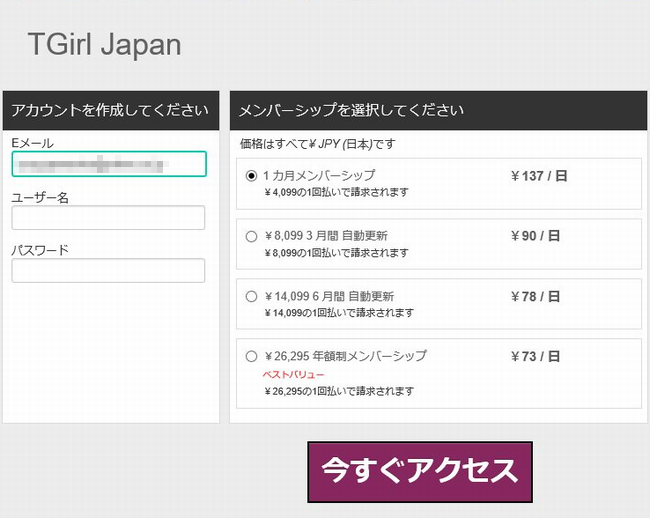Click into the パスワード field
This screenshot has width=650, height=518.
coord(108,271)
